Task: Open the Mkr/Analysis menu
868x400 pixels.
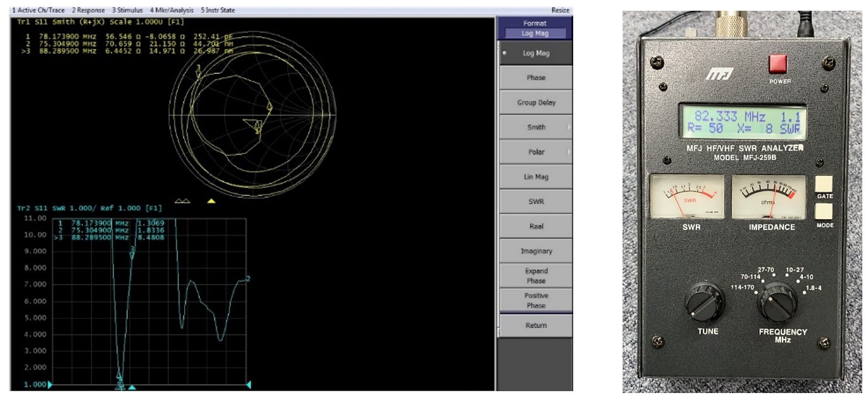Action: 172,10
